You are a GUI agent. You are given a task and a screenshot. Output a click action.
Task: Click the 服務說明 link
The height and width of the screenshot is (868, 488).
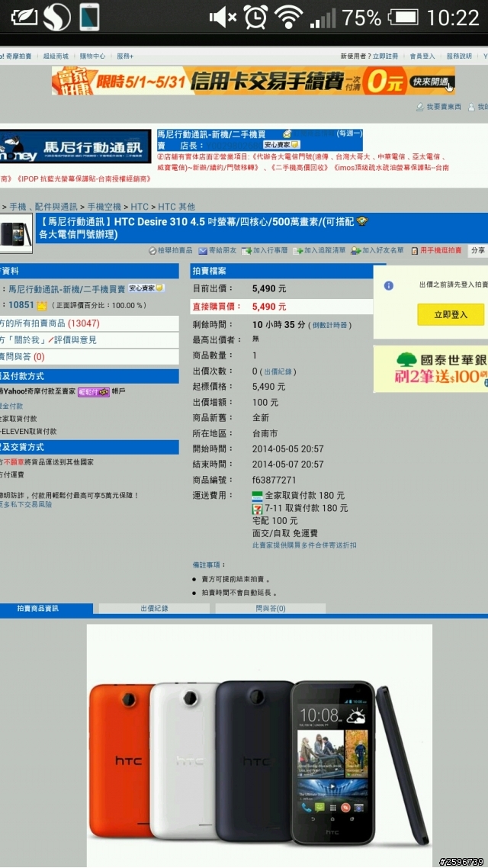(459, 56)
